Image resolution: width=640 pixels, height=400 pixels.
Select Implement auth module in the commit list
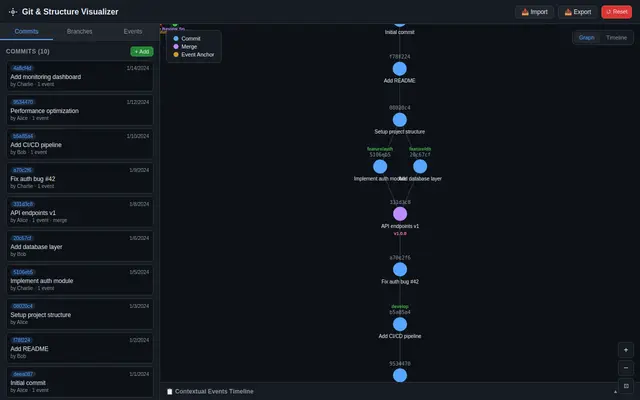coord(80,280)
